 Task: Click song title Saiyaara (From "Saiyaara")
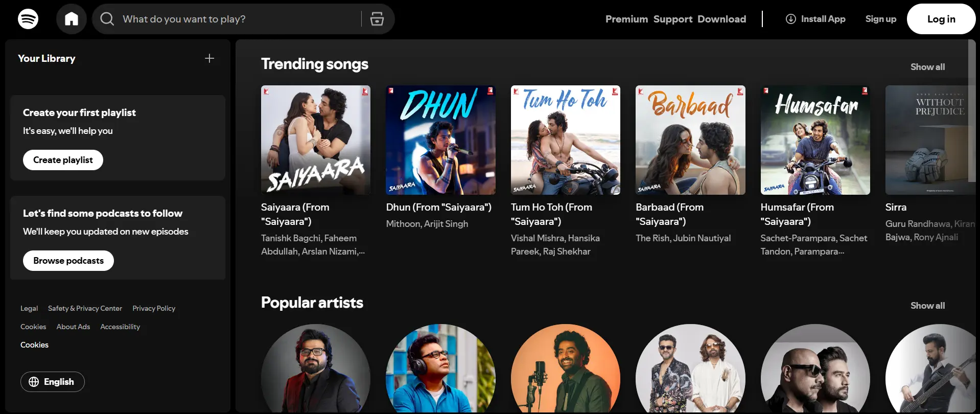[295, 214]
